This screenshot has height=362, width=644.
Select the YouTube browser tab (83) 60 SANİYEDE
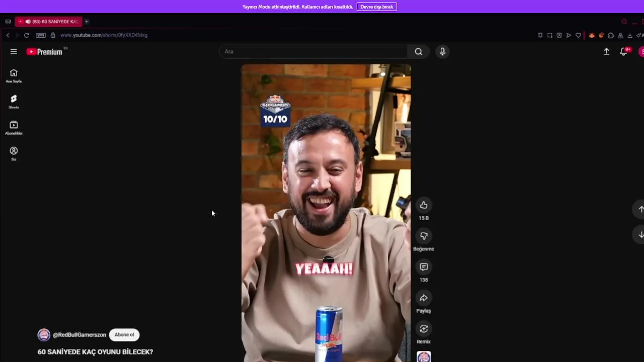pyautogui.click(x=49, y=22)
